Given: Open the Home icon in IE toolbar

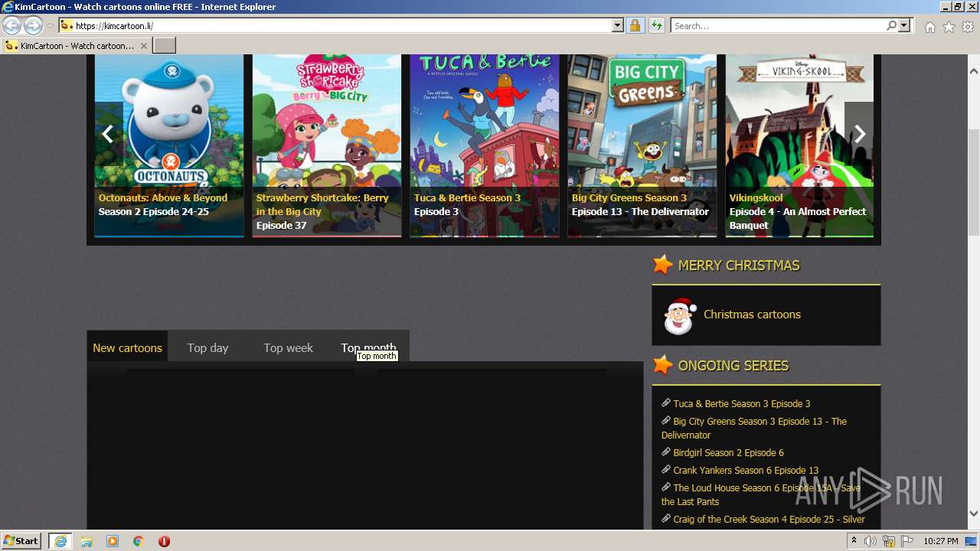Looking at the screenshot, I should point(929,27).
